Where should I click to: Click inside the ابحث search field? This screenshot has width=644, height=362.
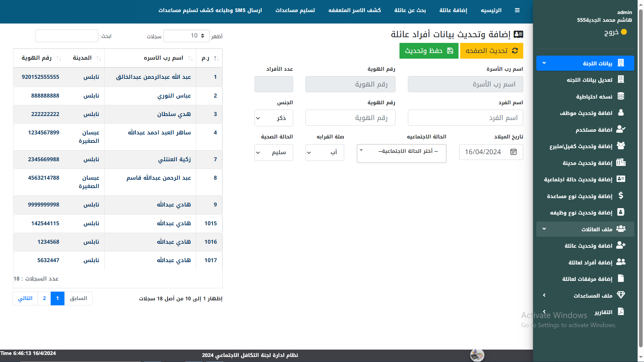[x=67, y=36]
